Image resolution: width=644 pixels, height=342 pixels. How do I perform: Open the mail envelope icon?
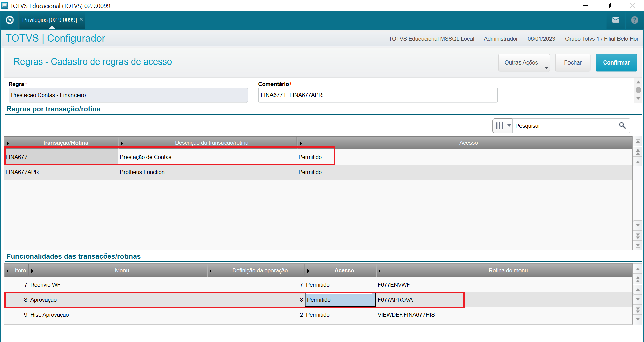click(x=615, y=20)
